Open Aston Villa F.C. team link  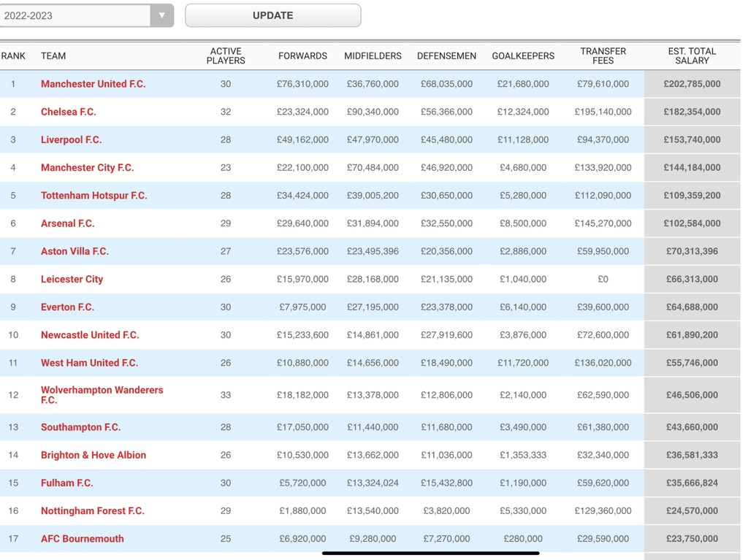[75, 251]
